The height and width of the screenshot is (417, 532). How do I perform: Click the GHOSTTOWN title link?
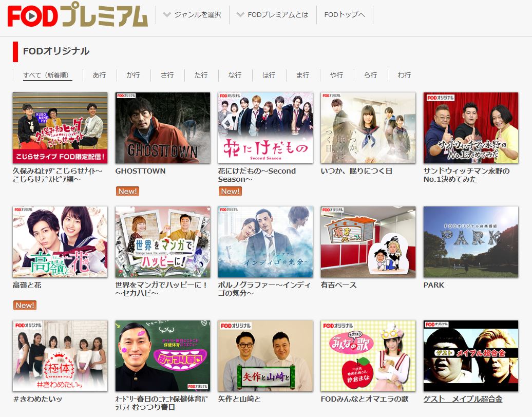(x=141, y=171)
